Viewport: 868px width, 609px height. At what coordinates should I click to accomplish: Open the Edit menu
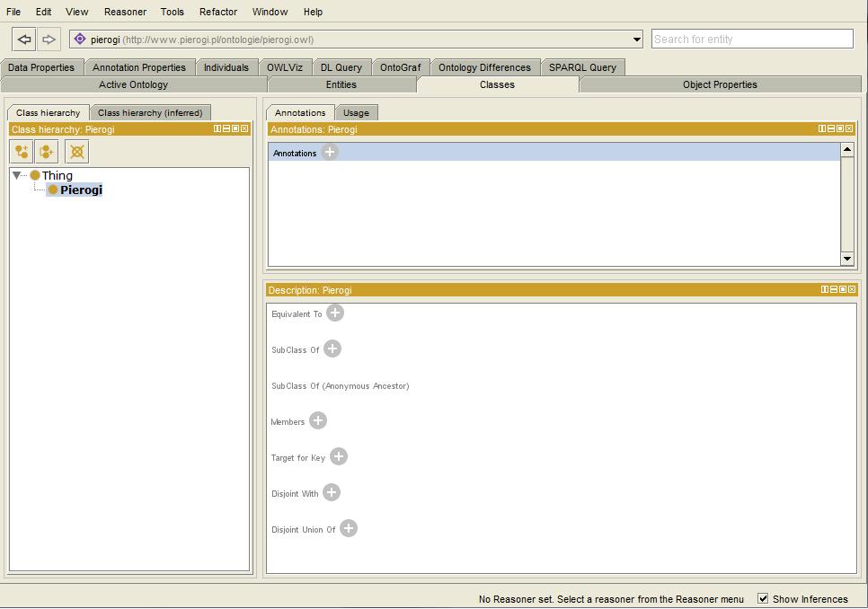(x=44, y=12)
